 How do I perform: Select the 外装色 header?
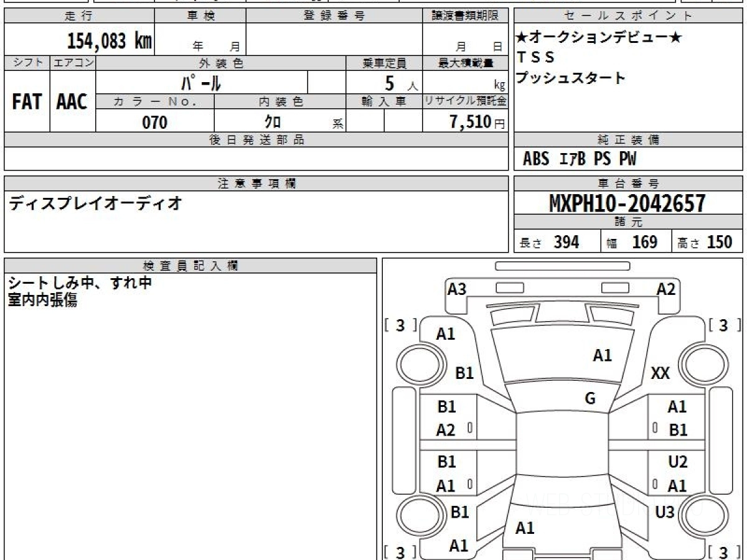(x=221, y=63)
